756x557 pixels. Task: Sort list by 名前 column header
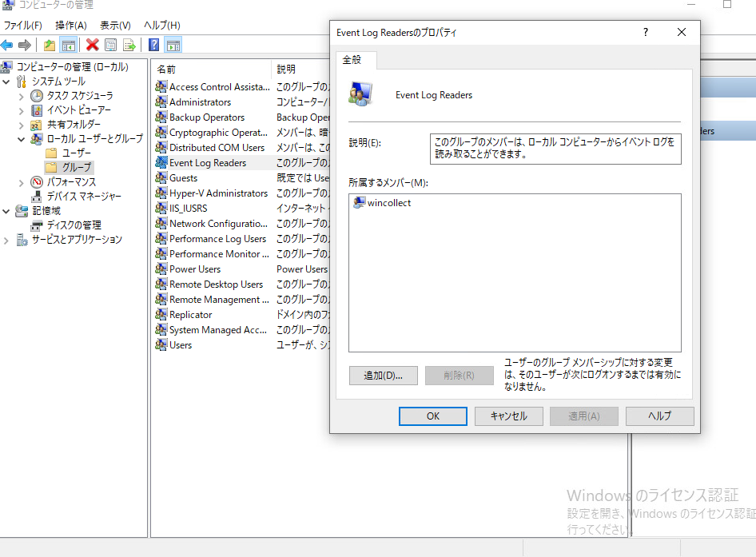pyautogui.click(x=211, y=69)
